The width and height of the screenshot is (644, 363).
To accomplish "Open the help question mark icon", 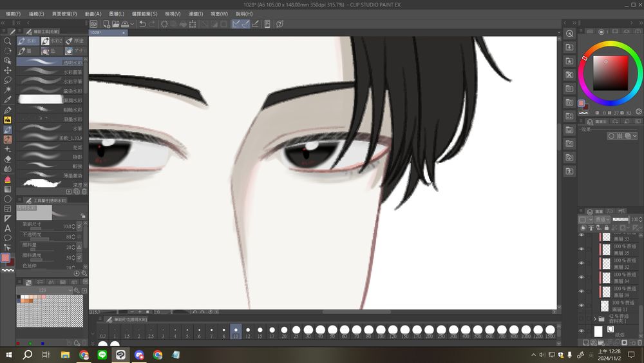I will pyautogui.click(x=279, y=24).
